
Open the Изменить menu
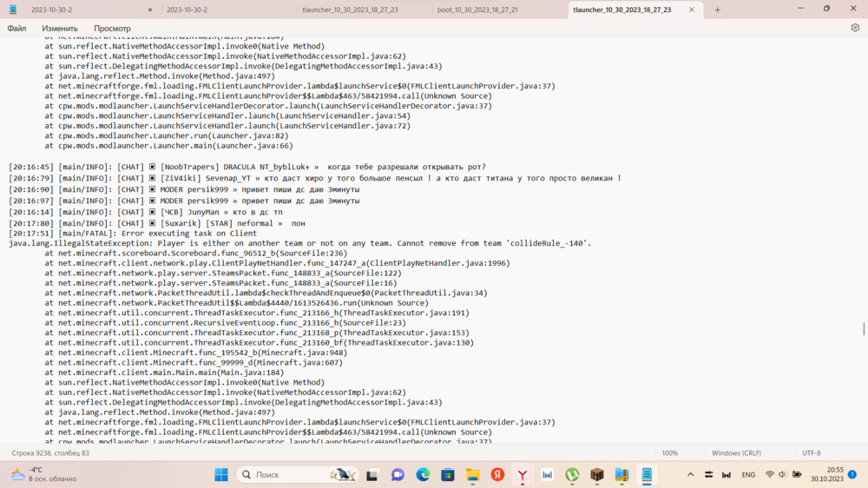[x=60, y=29]
